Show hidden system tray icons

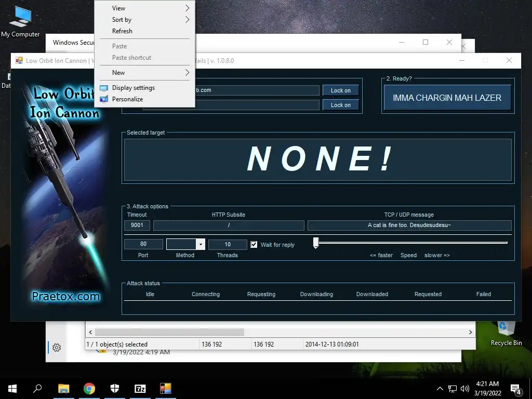(x=440, y=389)
